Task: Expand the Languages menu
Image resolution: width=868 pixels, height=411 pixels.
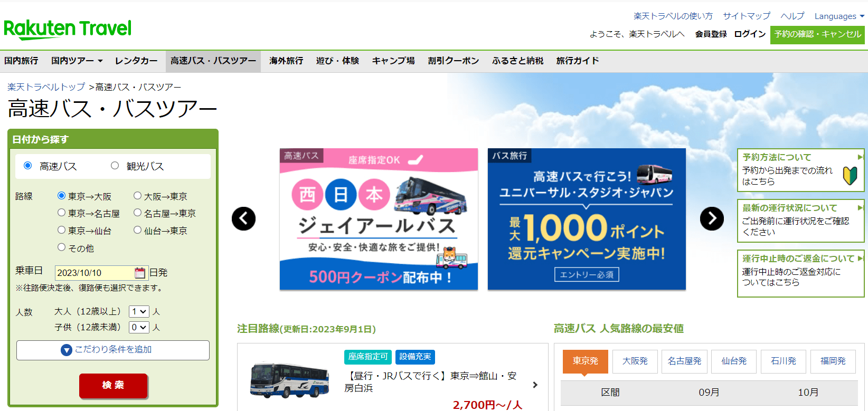Action: (x=839, y=16)
